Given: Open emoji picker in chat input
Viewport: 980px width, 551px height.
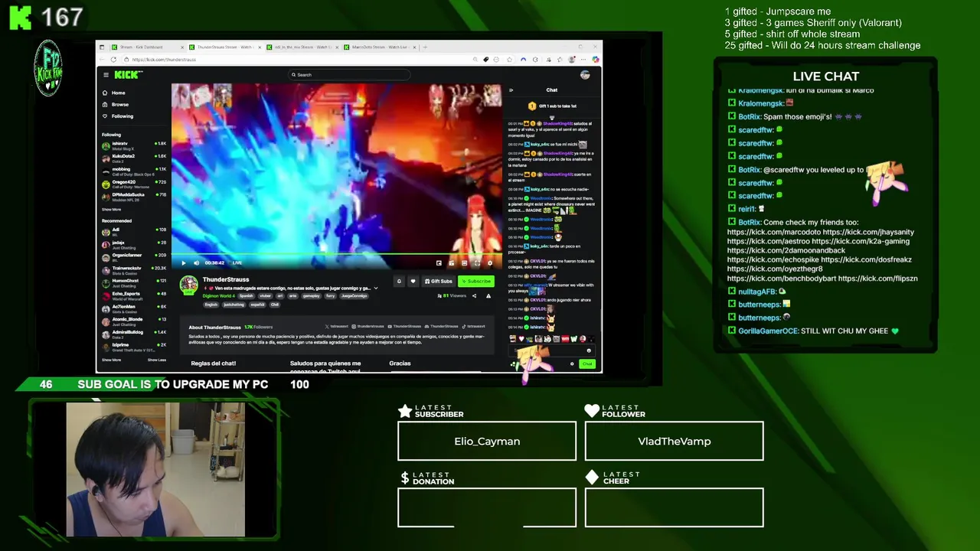Looking at the screenshot, I should pyautogui.click(x=589, y=350).
